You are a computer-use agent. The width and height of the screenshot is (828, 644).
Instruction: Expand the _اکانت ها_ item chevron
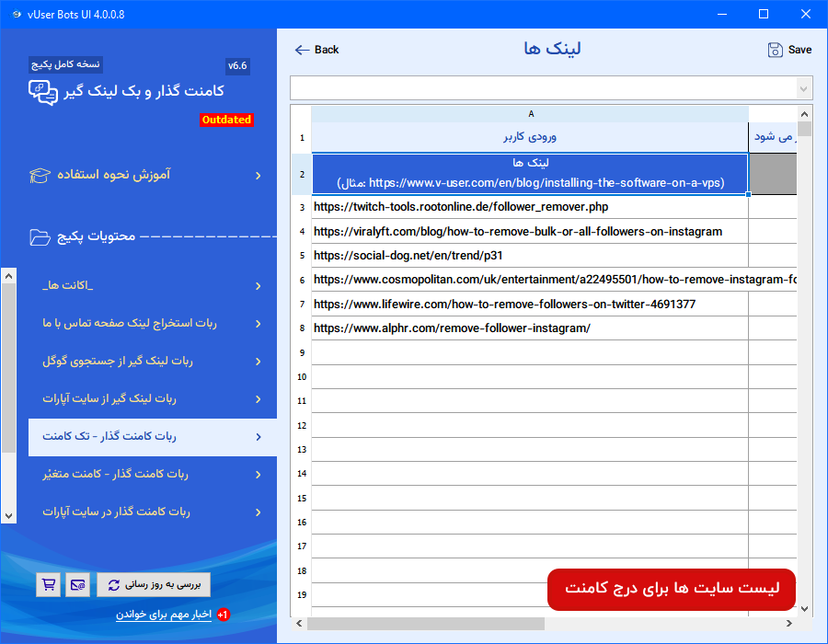(x=259, y=286)
